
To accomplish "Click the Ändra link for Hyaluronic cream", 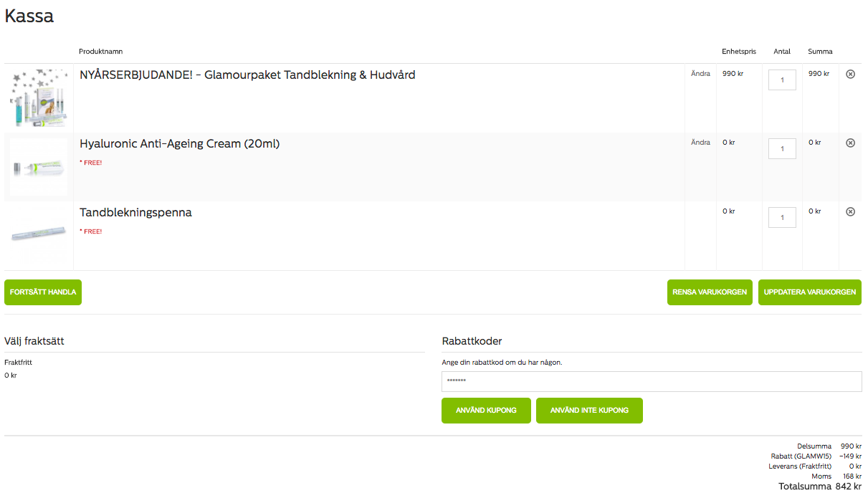I will point(700,143).
